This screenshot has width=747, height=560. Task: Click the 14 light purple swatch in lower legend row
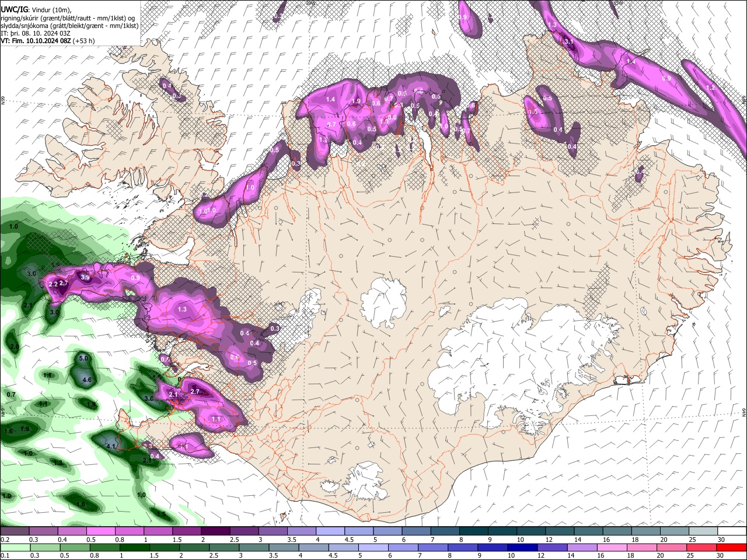point(582,547)
